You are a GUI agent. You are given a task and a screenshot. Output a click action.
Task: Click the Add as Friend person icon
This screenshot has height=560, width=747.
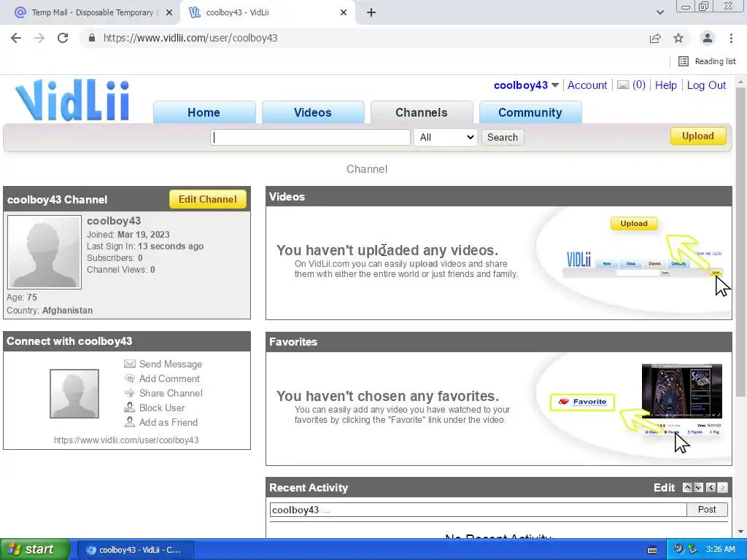tap(130, 422)
